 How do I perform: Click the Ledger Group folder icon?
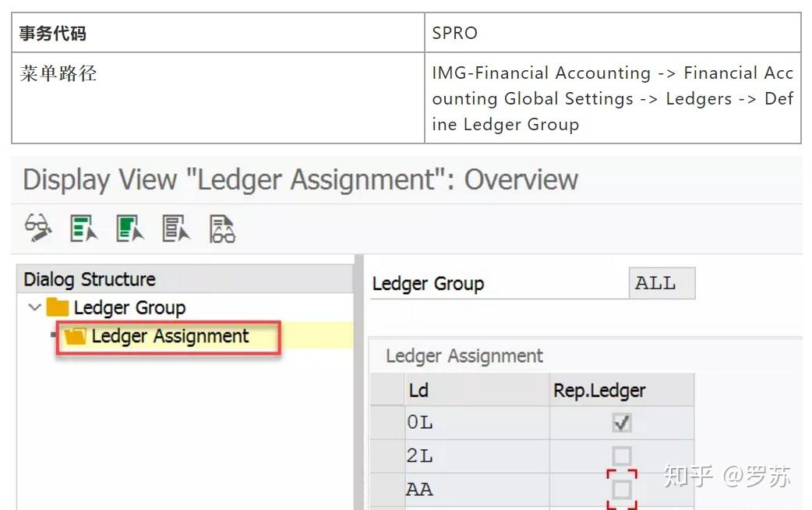coord(57,307)
